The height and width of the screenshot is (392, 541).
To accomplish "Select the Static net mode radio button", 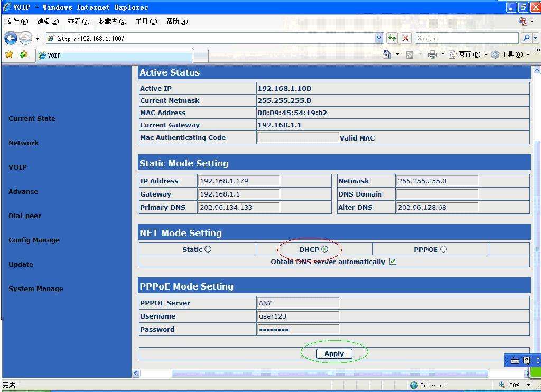I will point(208,249).
